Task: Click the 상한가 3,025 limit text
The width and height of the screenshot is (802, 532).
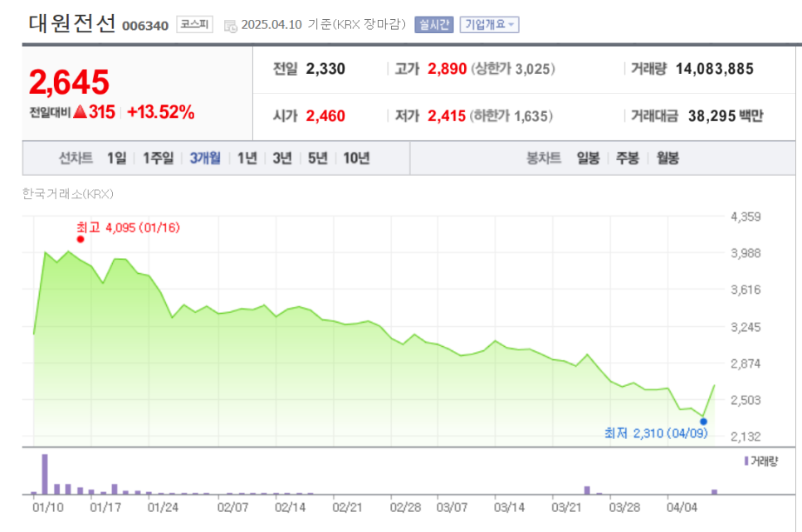Action: coord(513,69)
